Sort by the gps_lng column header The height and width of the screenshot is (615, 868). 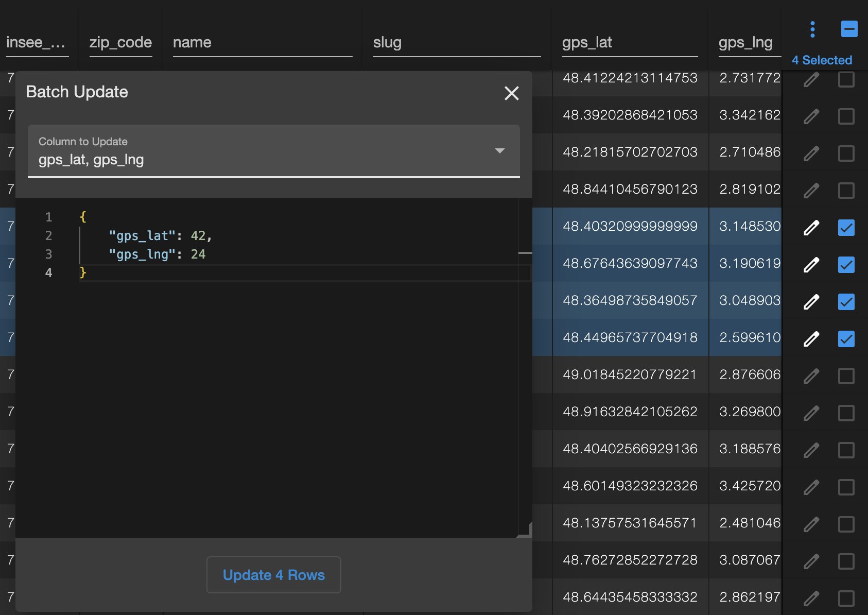[x=745, y=42]
